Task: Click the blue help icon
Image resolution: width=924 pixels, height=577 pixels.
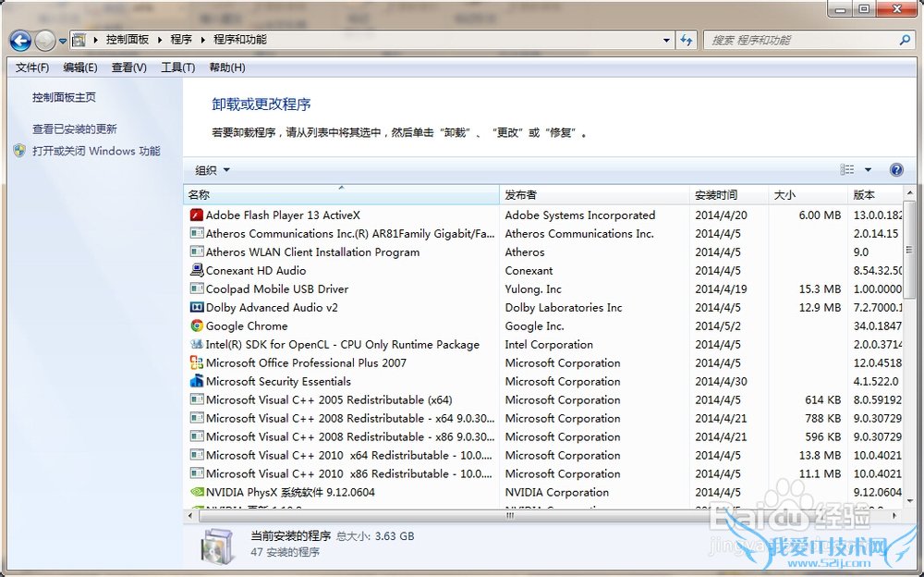Action: (x=896, y=170)
